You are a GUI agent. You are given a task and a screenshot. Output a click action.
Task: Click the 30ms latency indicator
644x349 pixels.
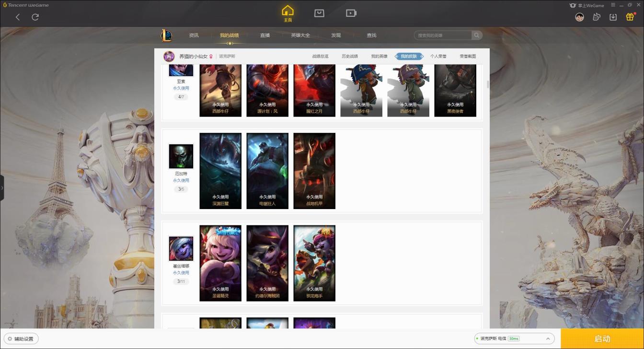(514, 338)
